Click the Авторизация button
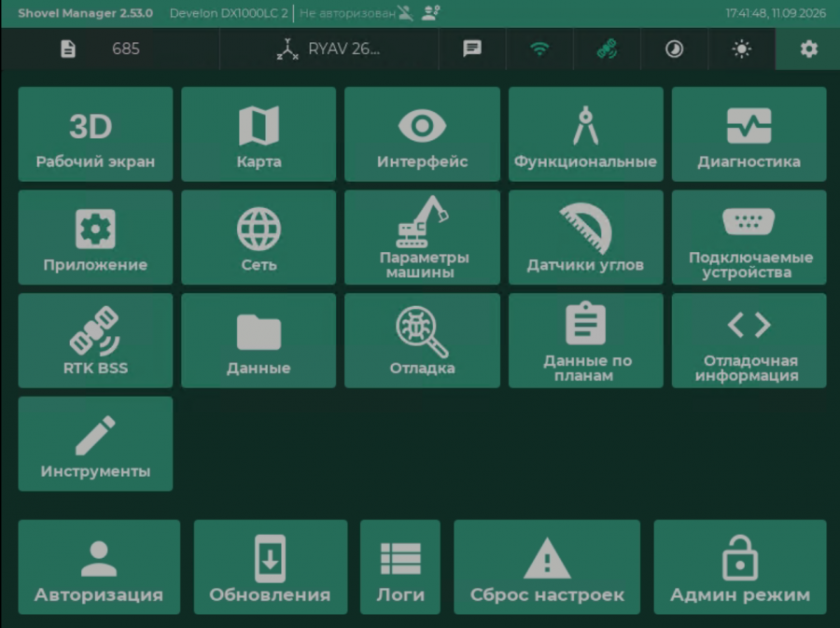The image size is (840, 628). click(99, 567)
